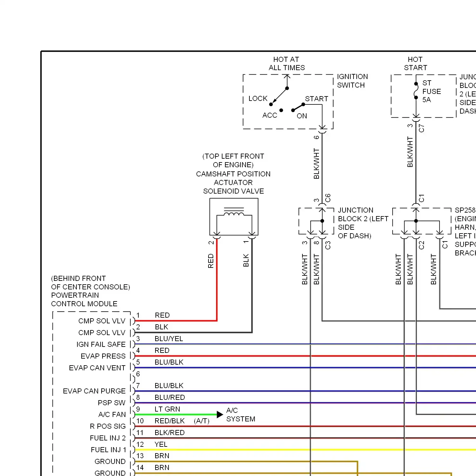476x476 pixels.
Task: Click the (A/T) note on pin 10
Action: (x=202, y=421)
